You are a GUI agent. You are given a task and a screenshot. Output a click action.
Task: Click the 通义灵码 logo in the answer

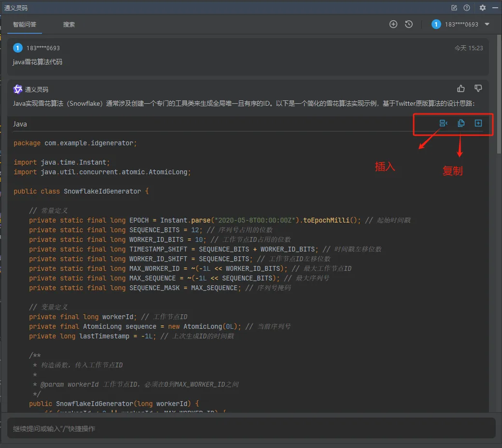point(17,89)
